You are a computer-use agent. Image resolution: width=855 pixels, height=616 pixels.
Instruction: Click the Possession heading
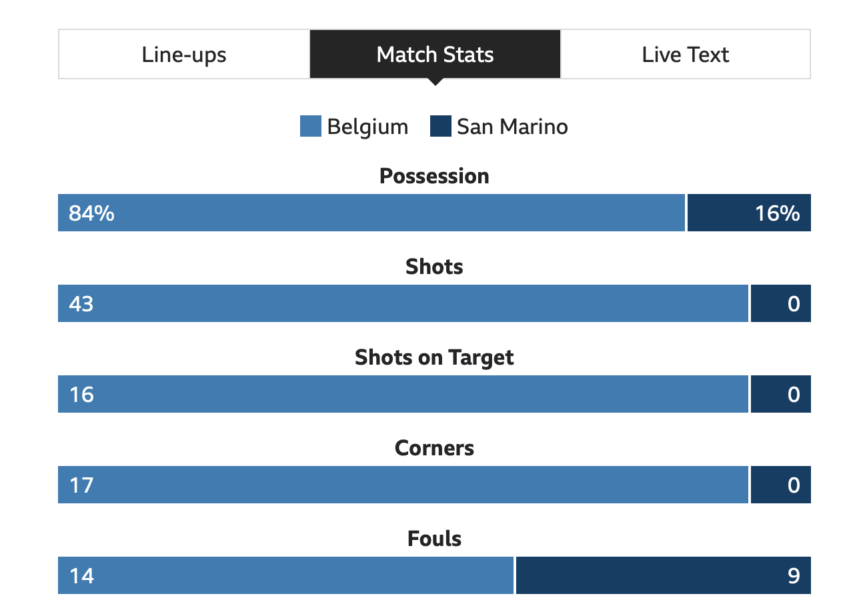(x=434, y=176)
